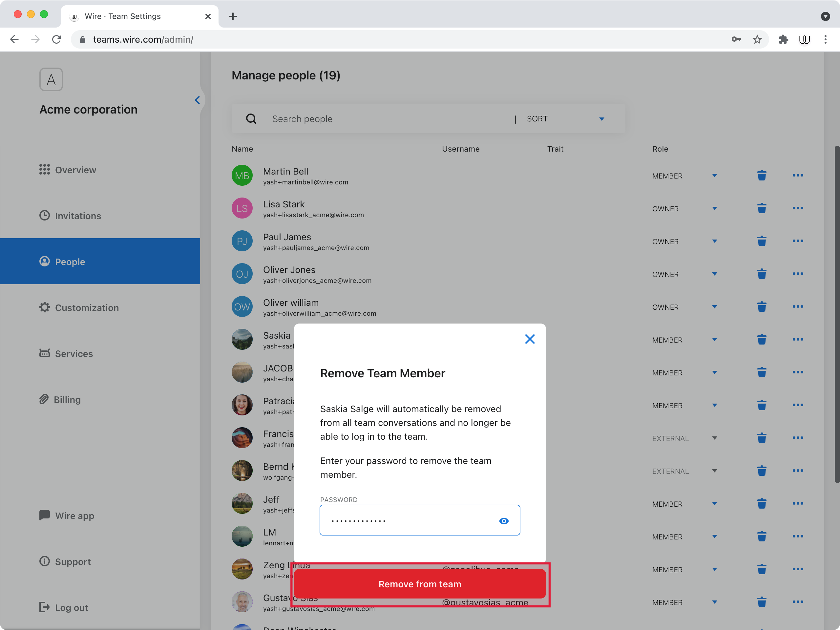Close the Remove Team Member dialog
The image size is (840, 630).
click(x=530, y=339)
